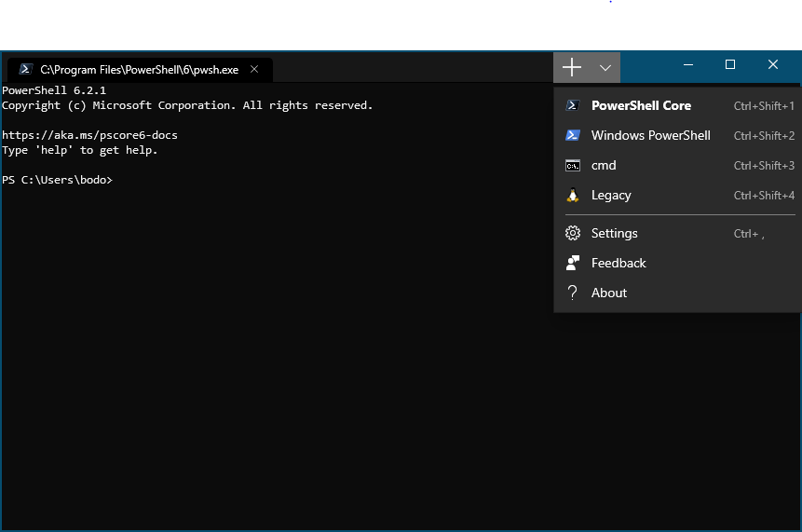802x532 pixels.
Task: Click the Ctrl+Shift+1 shortcut label
Action: [764, 106]
